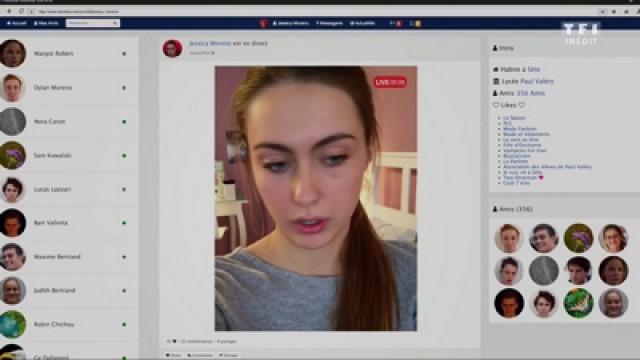Click Jessica Moreno's post avatar
Image resolution: width=640 pixels, height=360 pixels.
point(172,49)
